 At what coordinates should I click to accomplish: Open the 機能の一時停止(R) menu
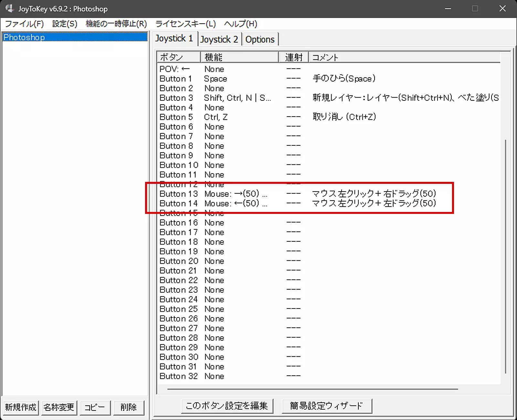coord(116,24)
